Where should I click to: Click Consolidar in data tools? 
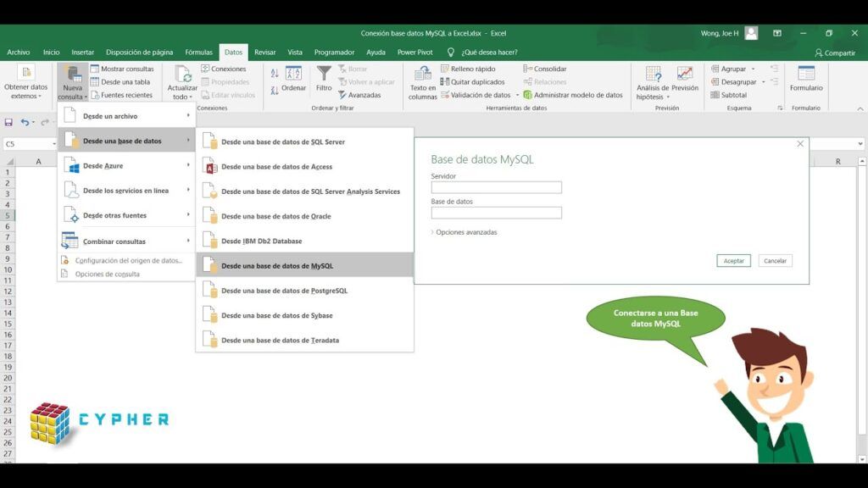(545, 69)
